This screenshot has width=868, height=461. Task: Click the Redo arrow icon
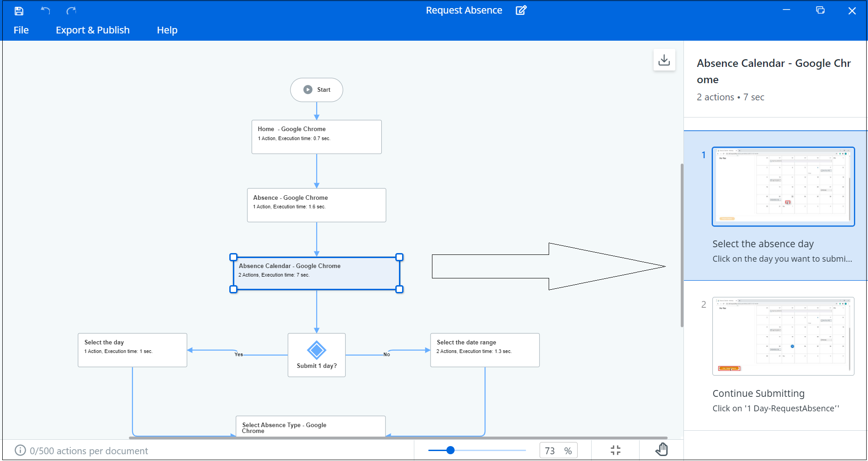[71, 11]
